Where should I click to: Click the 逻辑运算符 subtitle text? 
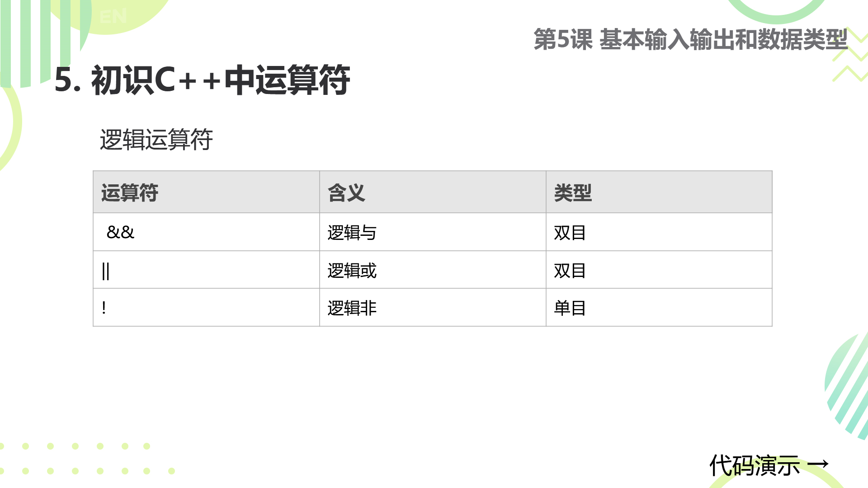[x=156, y=139]
